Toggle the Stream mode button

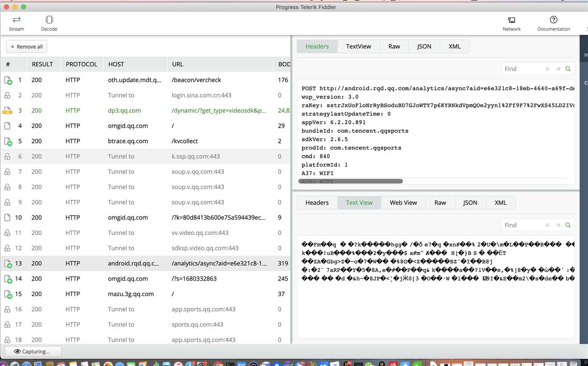(x=17, y=23)
